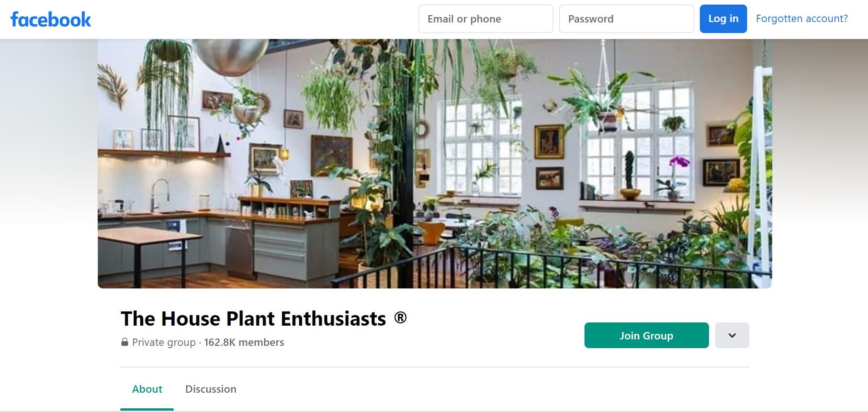The height and width of the screenshot is (412, 868).
Task: Focus the Password input field
Action: (x=626, y=19)
